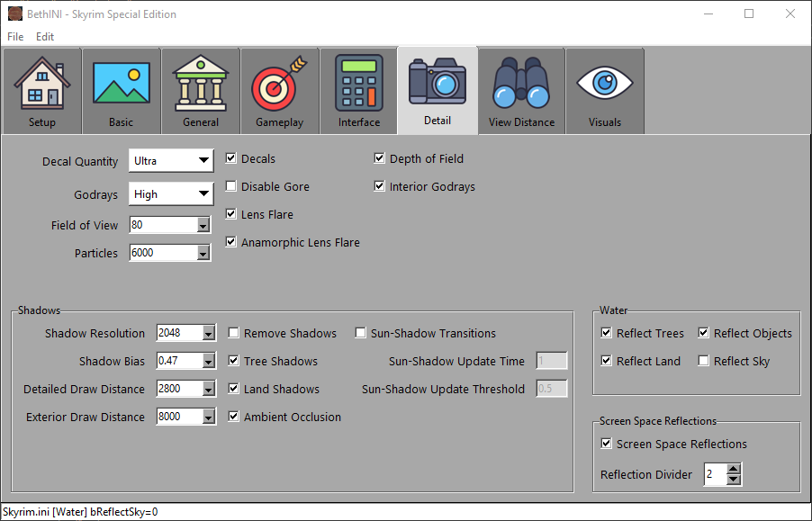Toggle the Reflect Trees checkbox
Screen dimensions: 812x521
[607, 333]
